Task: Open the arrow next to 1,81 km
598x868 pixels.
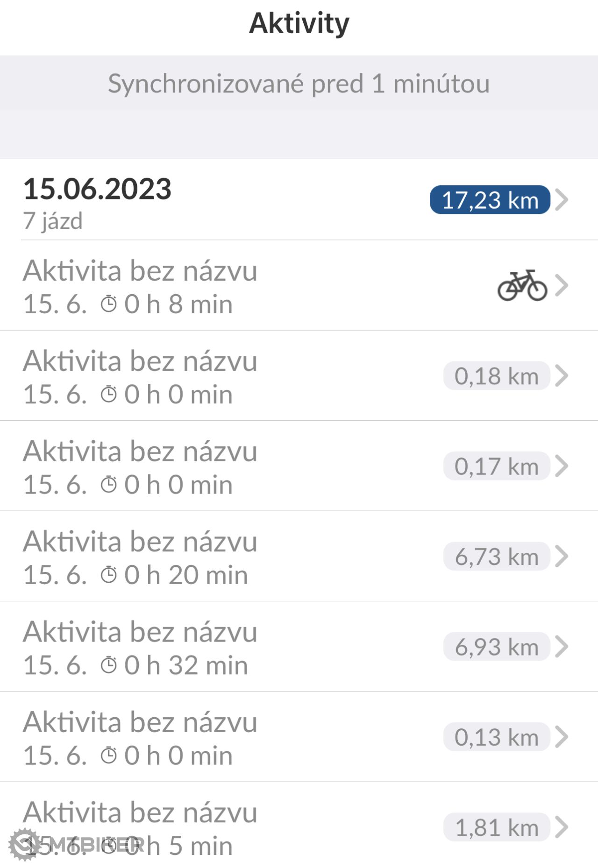Action: tap(562, 827)
